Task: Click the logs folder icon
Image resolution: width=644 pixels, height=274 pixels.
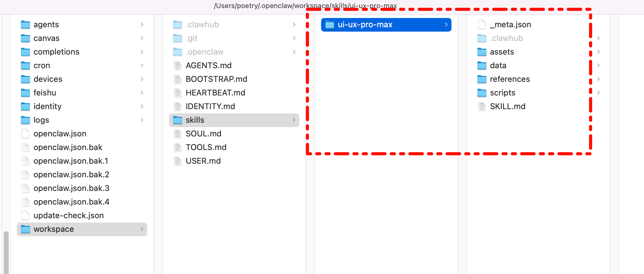Action: coord(25,120)
